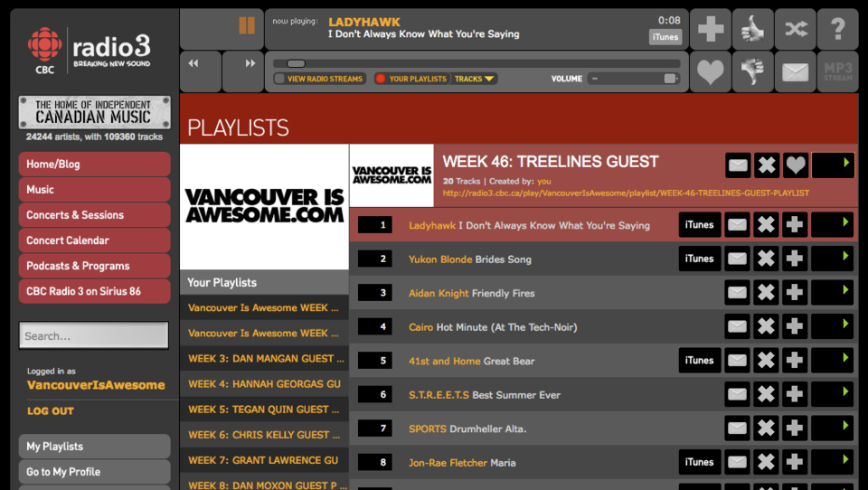868x490 pixels.
Task: Select the WEEK 3: DAN MANGAN GUEST playlist
Action: [265, 359]
